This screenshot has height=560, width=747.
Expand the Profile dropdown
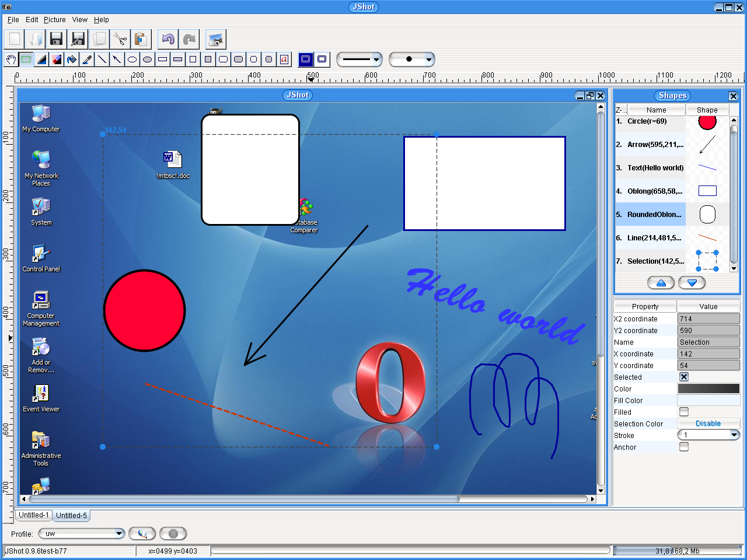click(x=118, y=534)
